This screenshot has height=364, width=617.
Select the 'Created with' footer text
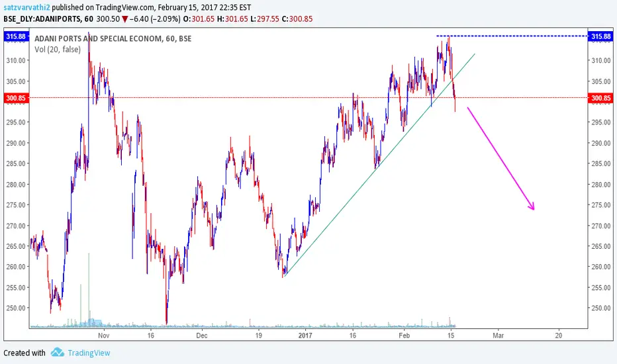click(x=24, y=353)
